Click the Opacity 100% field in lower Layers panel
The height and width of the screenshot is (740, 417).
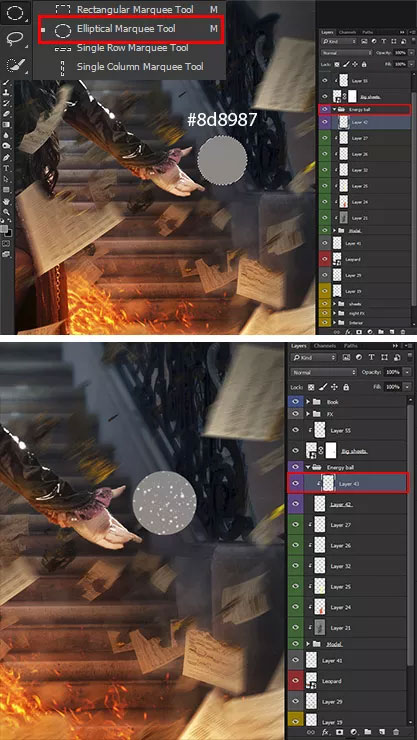[x=392, y=372]
